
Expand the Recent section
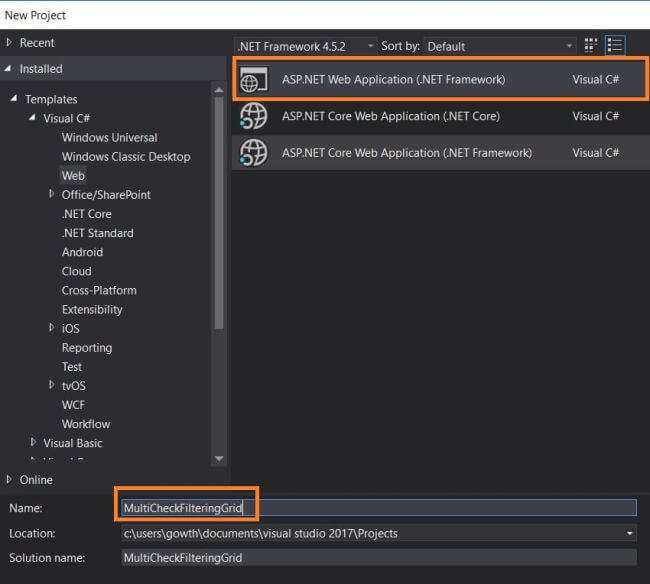9,42
